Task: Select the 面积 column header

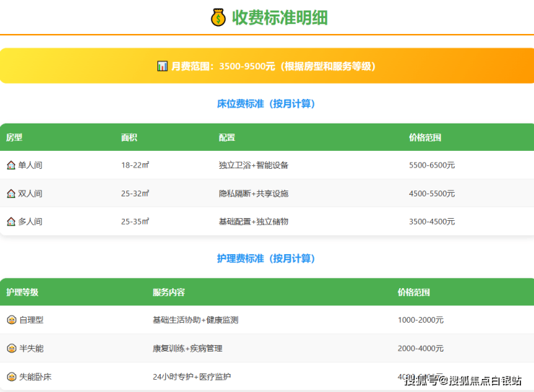Action: 129,137
